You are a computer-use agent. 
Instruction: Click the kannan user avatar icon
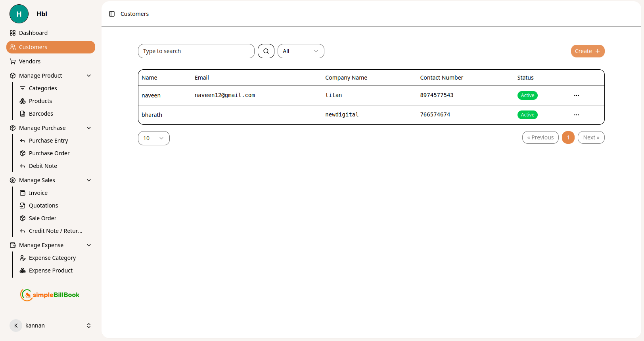(16, 326)
